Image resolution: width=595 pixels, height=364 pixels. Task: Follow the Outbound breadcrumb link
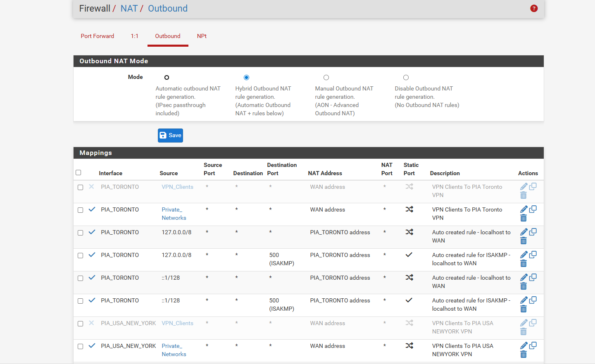coord(168,8)
